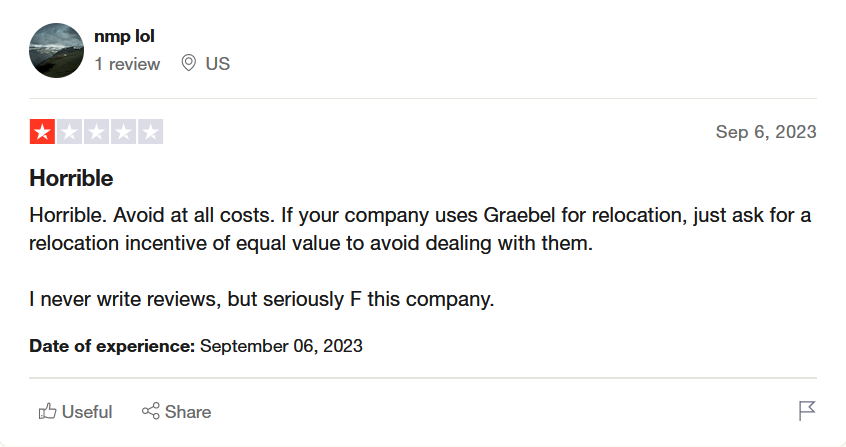This screenshot has width=846, height=447.
Task: Click the share network icon
Action: pos(151,411)
